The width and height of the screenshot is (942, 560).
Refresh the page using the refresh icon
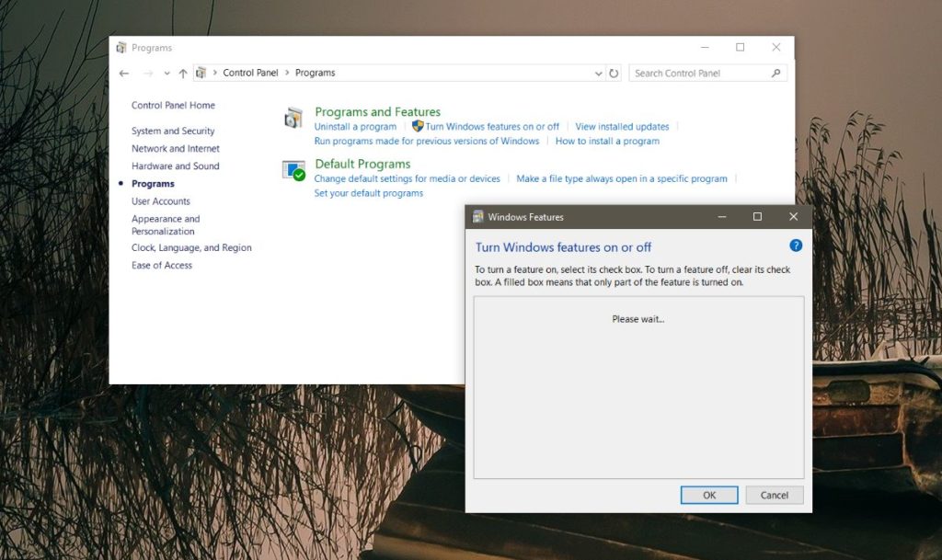coord(614,73)
